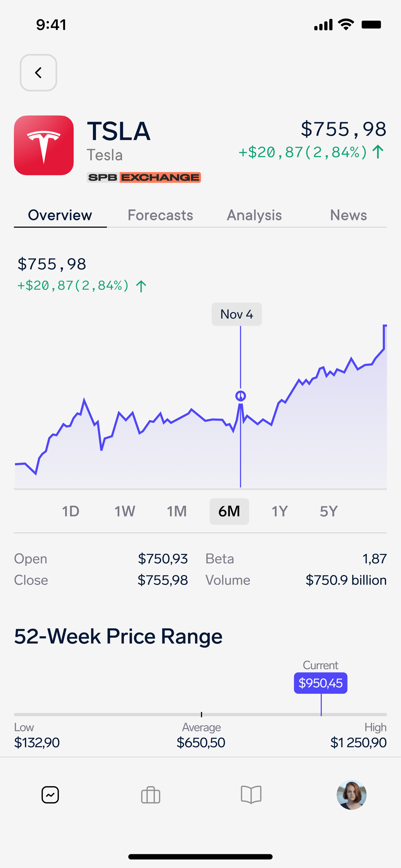Image resolution: width=401 pixels, height=868 pixels.
Task: Select the 6M time range
Action: (229, 511)
